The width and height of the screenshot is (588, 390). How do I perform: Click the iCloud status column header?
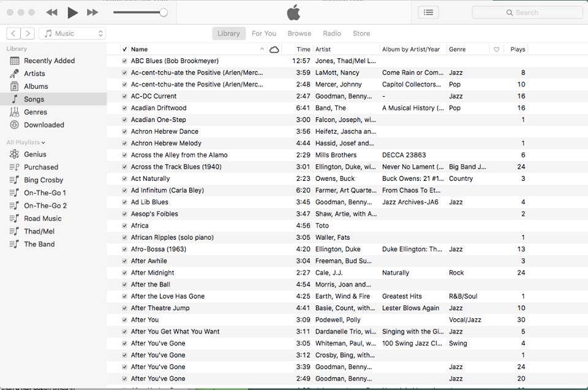[274, 49]
